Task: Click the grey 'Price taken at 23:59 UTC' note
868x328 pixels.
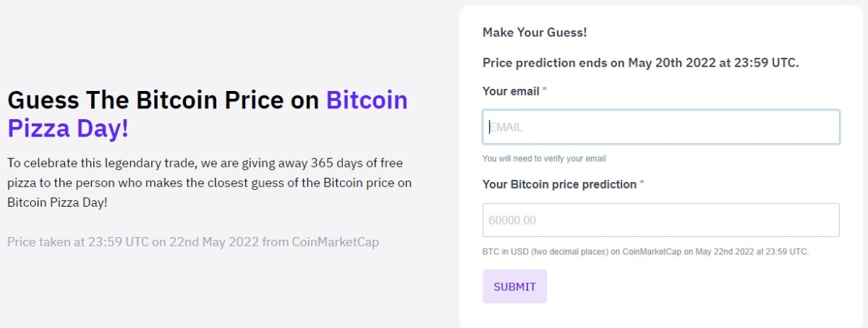Action: 192,241
